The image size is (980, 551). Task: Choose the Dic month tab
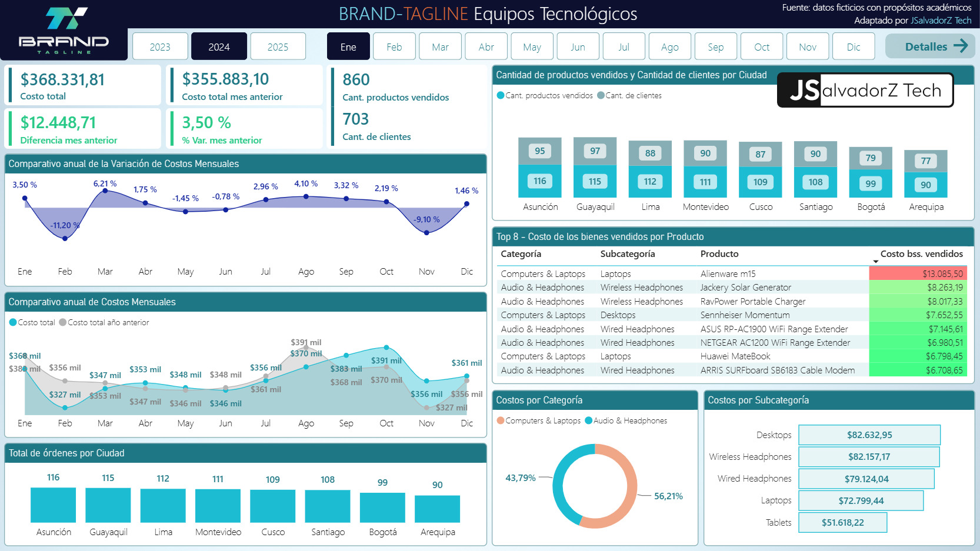coord(854,46)
